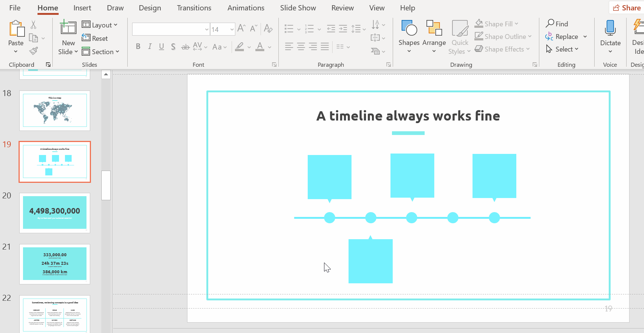Justify text alignment
The image size is (644, 333).
click(325, 46)
